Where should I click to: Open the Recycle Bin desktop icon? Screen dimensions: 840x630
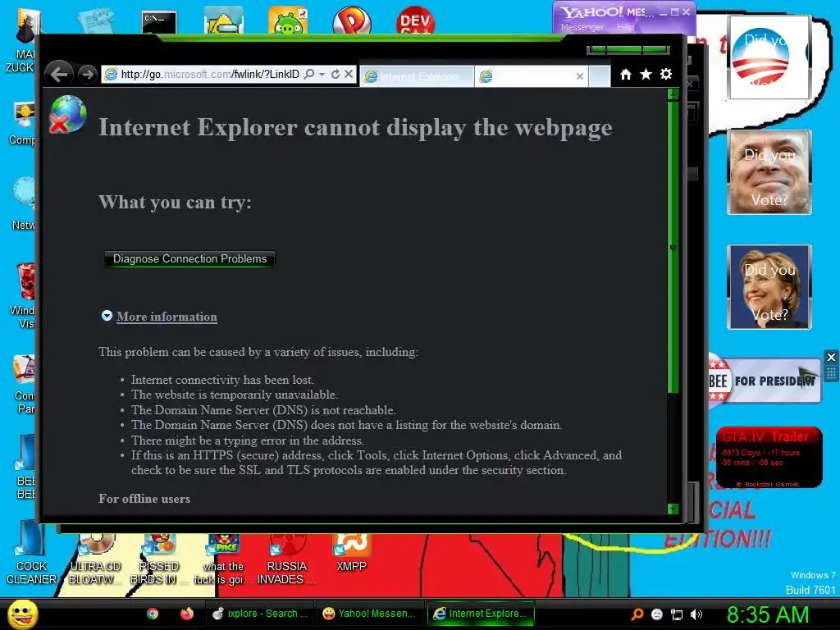click(x=25, y=294)
